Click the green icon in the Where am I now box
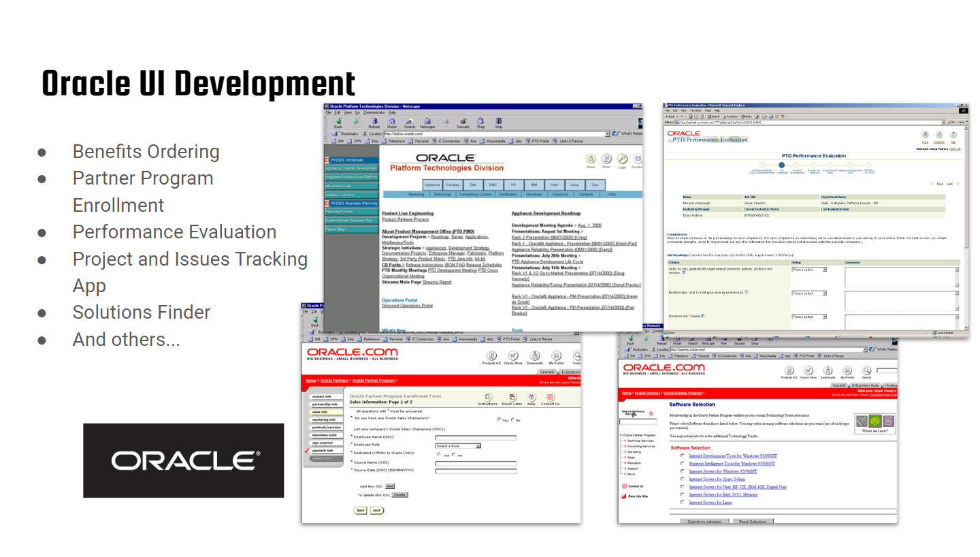 point(875,421)
